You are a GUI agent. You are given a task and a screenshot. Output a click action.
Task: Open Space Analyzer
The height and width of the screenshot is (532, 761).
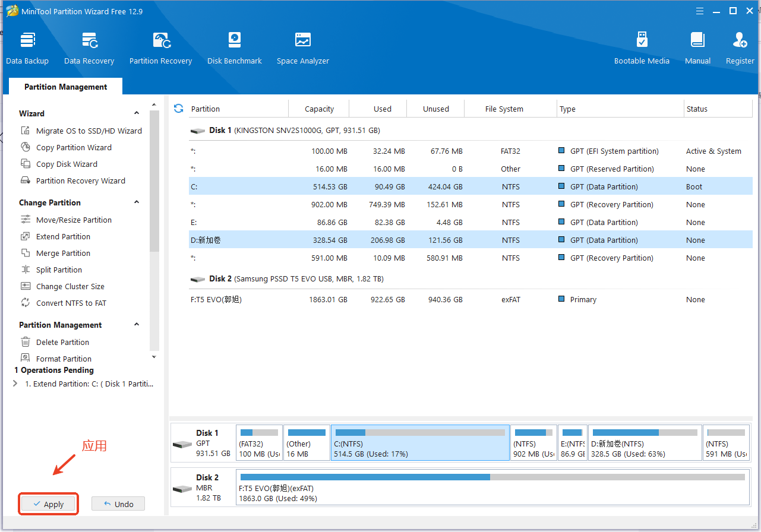303,49
